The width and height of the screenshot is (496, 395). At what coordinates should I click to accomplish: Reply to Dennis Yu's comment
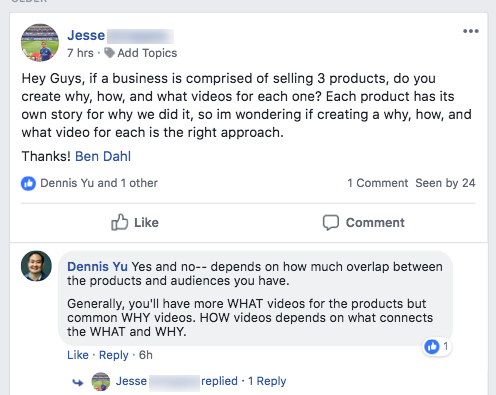(x=114, y=355)
